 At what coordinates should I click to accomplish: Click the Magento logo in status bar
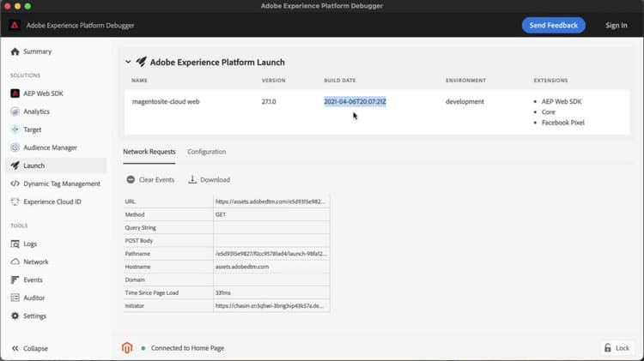coord(127,348)
